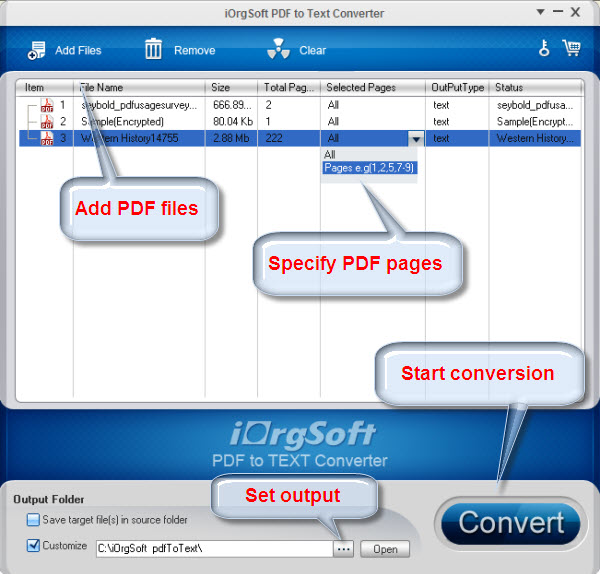Click the Clear radiation-style icon
Screen dimensions: 600x574
pyautogui.click(x=278, y=49)
